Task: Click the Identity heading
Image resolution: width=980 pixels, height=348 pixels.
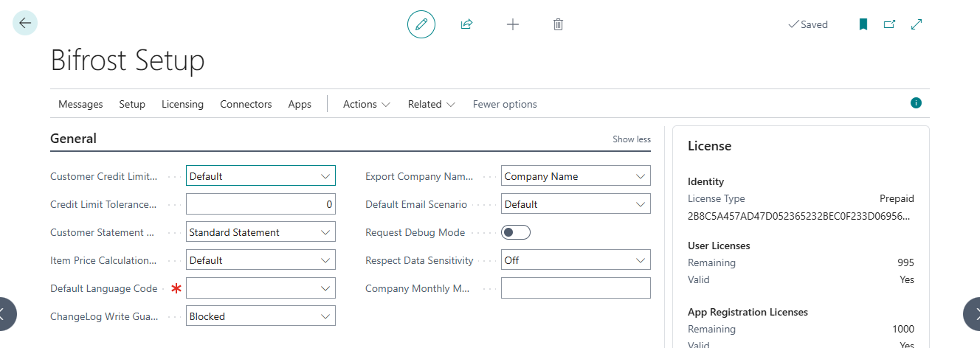Action: tap(706, 181)
